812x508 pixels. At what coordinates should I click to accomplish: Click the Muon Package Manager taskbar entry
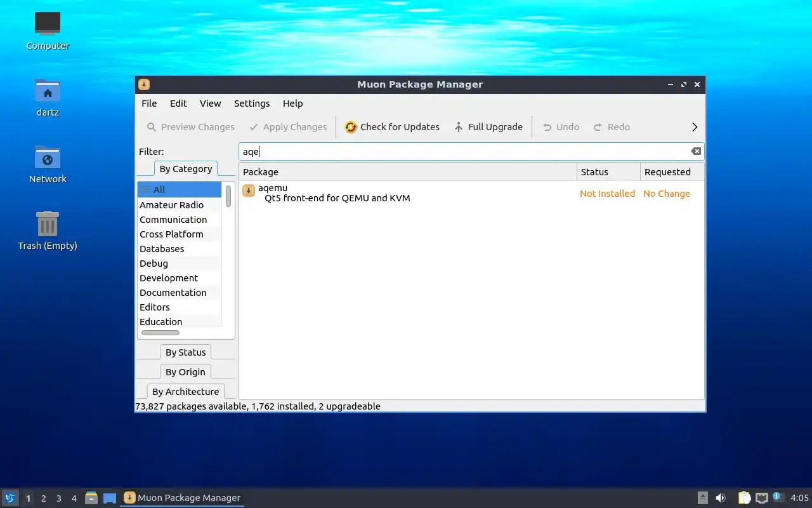(x=182, y=498)
